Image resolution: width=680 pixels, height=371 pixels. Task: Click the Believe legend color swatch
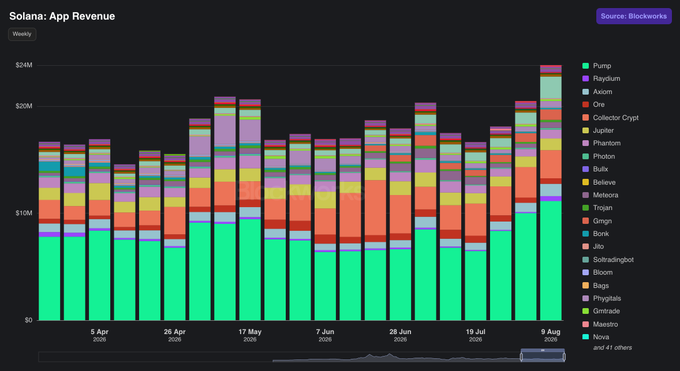pyautogui.click(x=585, y=182)
